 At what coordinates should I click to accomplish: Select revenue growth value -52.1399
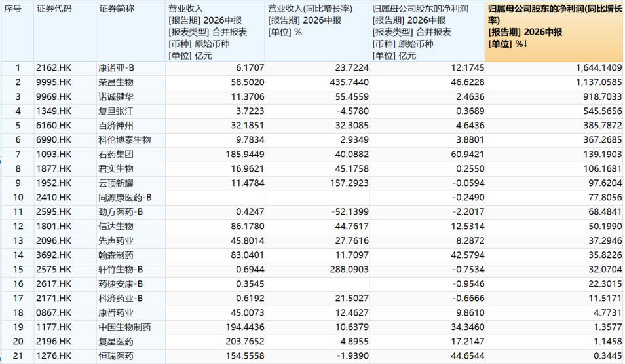[350, 212]
